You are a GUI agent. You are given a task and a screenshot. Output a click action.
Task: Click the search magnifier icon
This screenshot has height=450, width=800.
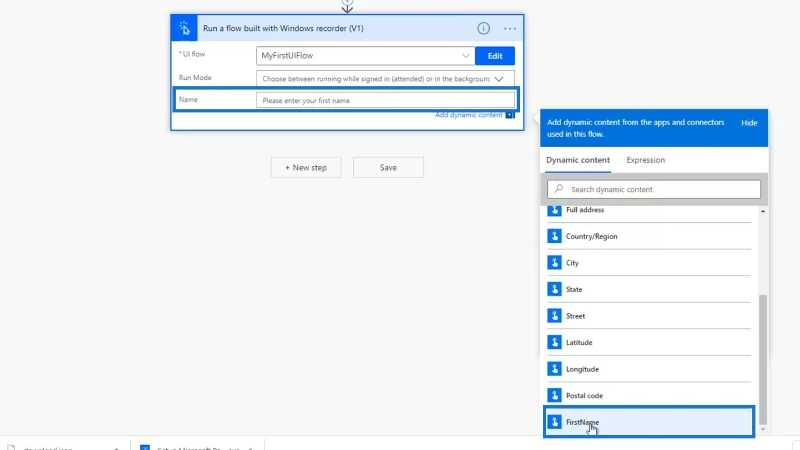(559, 189)
